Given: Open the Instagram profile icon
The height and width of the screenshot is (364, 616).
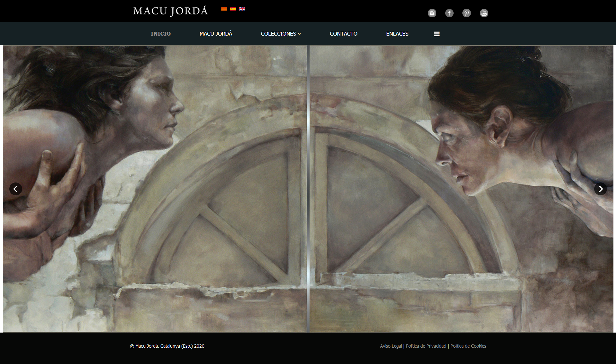Looking at the screenshot, I should point(432,13).
